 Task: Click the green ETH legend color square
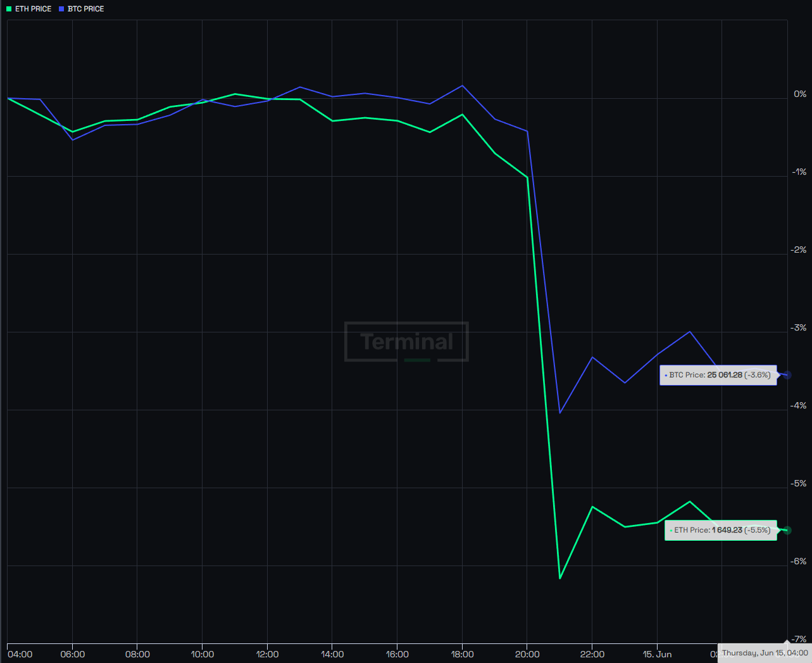[x=9, y=9]
